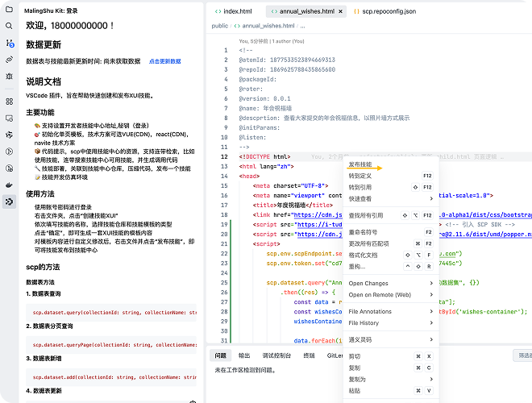Expand File History submenu

pyautogui.click(x=391, y=323)
